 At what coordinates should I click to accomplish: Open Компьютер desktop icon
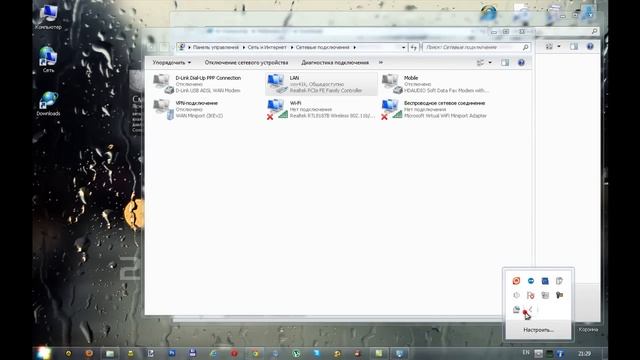click(48, 17)
